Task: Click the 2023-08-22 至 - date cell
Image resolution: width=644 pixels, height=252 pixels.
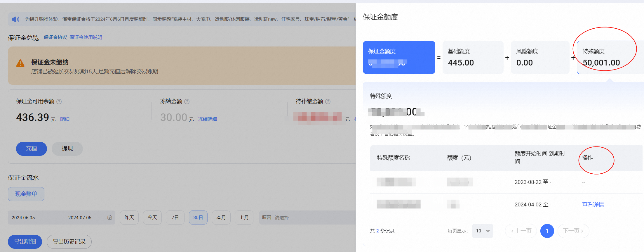Action: (x=533, y=182)
